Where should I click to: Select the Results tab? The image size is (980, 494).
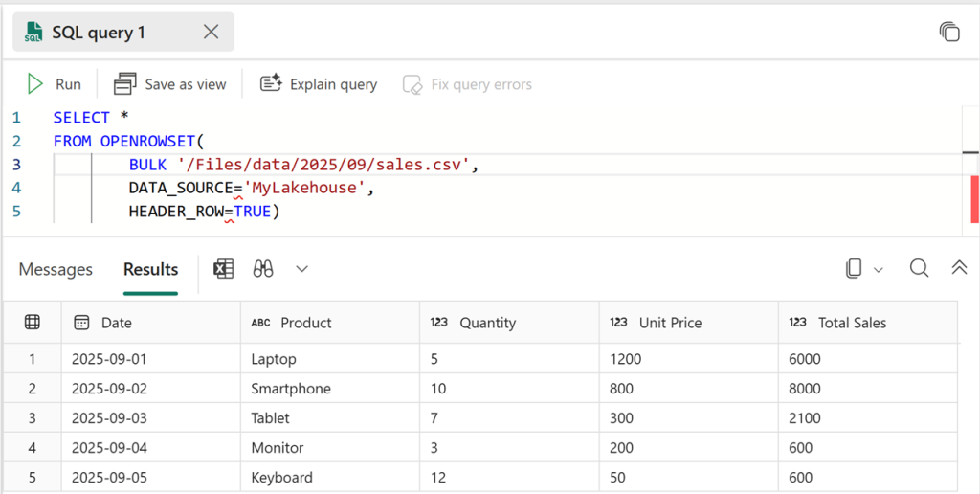click(150, 269)
